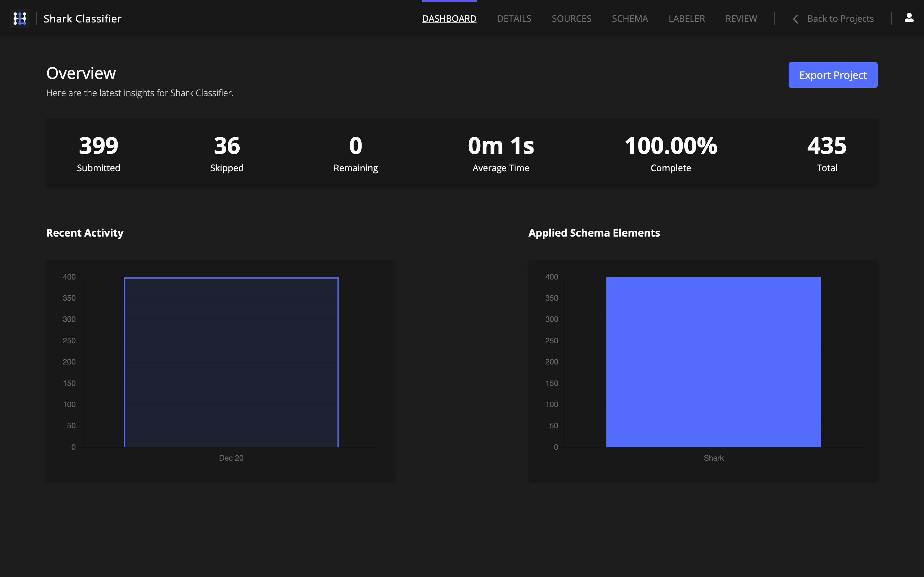Click the Shark axis label

713,458
